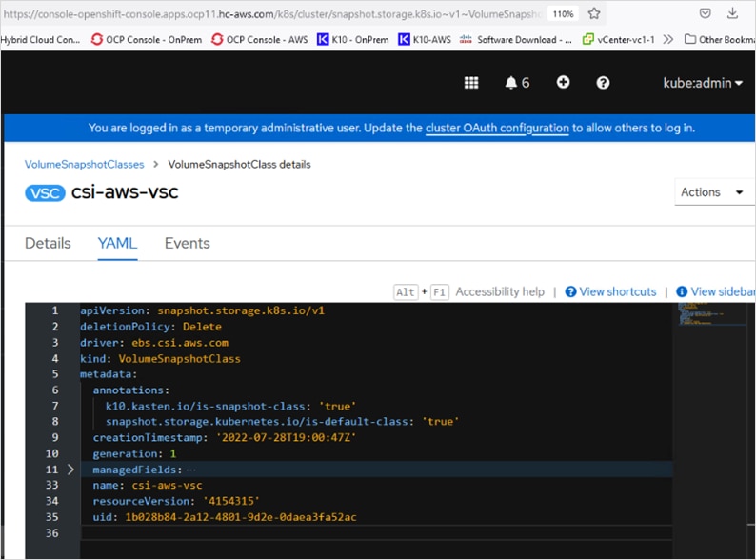Expand the folded managedFields section arrow
Screen dimensions: 756x560
click(x=70, y=470)
